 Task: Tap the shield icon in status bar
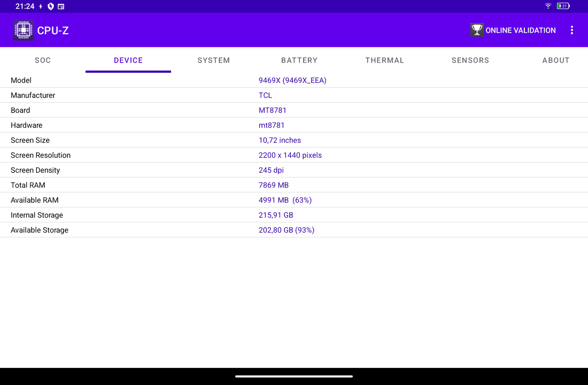pos(51,6)
